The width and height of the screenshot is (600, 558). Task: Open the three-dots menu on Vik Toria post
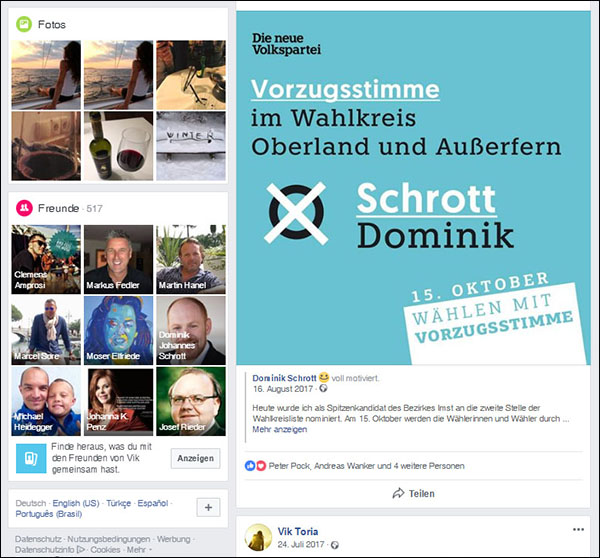point(578,530)
